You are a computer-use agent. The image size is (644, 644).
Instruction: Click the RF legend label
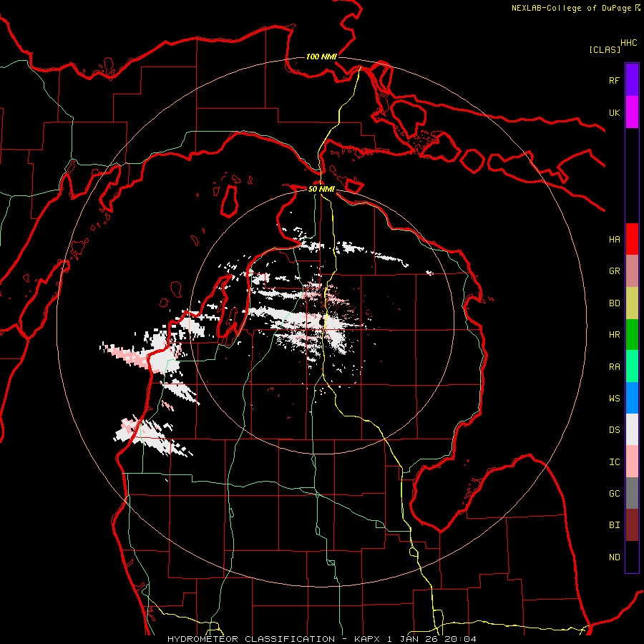pyautogui.click(x=614, y=80)
